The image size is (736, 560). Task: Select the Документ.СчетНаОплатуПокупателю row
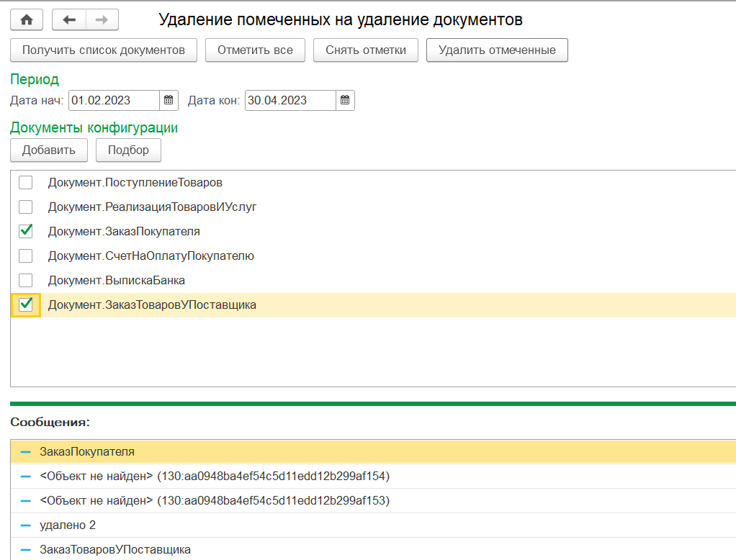[151, 256]
